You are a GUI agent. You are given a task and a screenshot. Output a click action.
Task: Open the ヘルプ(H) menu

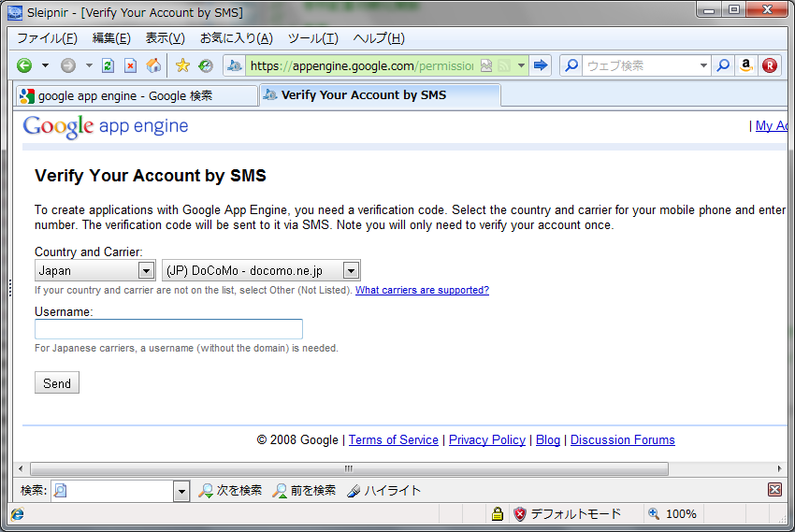379,38
